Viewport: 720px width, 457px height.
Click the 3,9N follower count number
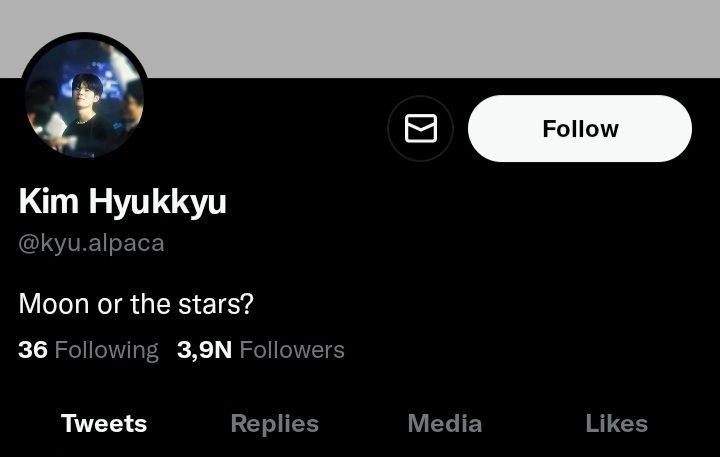[x=204, y=350]
